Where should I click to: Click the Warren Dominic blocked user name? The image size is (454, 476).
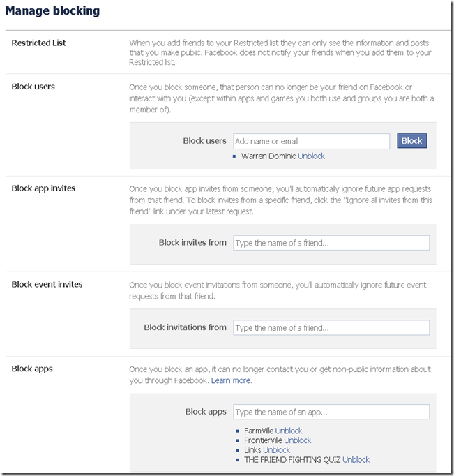(268, 156)
